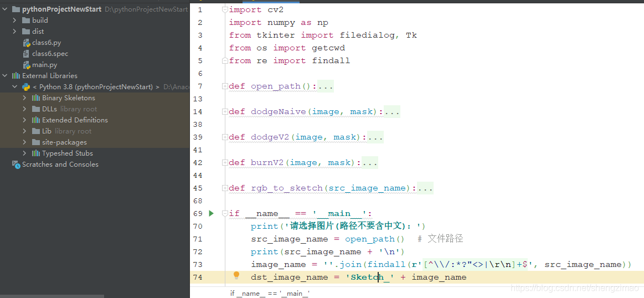Expand the dist folder
The width and height of the screenshot is (644, 298).
click(x=15, y=32)
